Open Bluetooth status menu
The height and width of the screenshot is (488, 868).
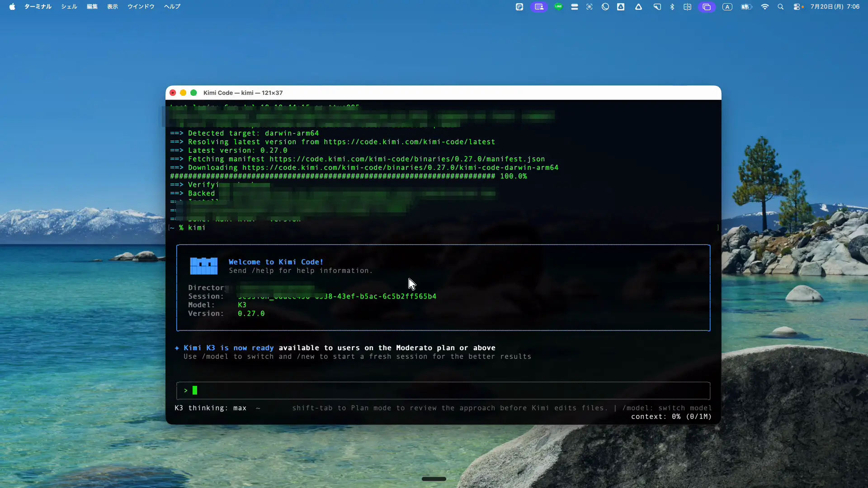tap(672, 7)
